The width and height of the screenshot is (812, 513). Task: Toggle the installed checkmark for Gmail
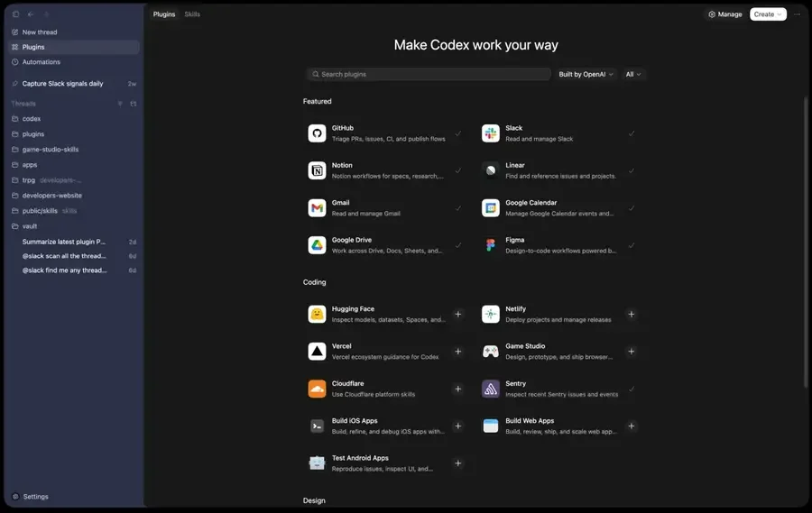pos(457,208)
